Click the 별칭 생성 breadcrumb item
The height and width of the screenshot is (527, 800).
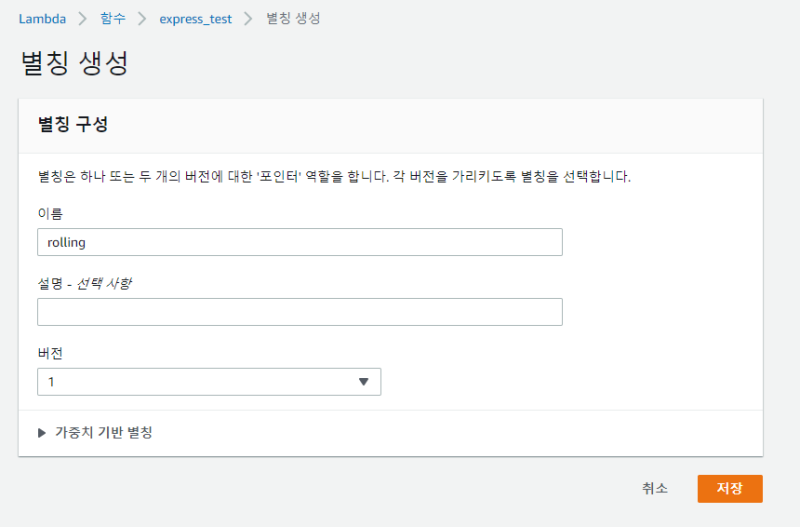(x=294, y=19)
